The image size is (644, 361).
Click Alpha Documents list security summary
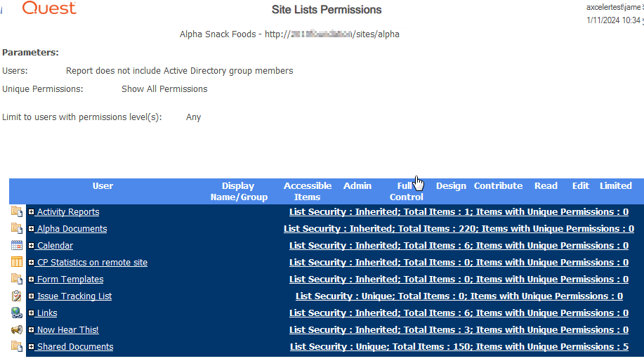(459, 229)
